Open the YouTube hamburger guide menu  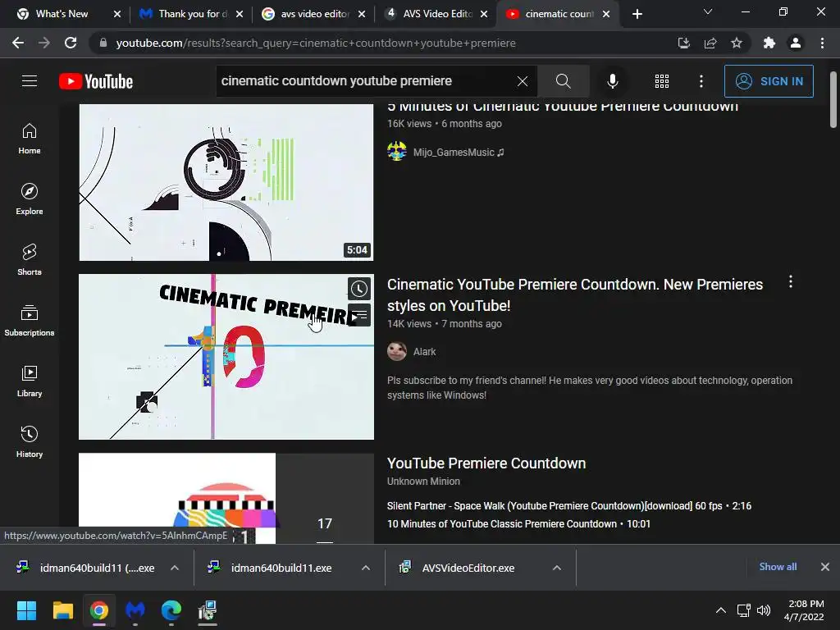(30, 81)
